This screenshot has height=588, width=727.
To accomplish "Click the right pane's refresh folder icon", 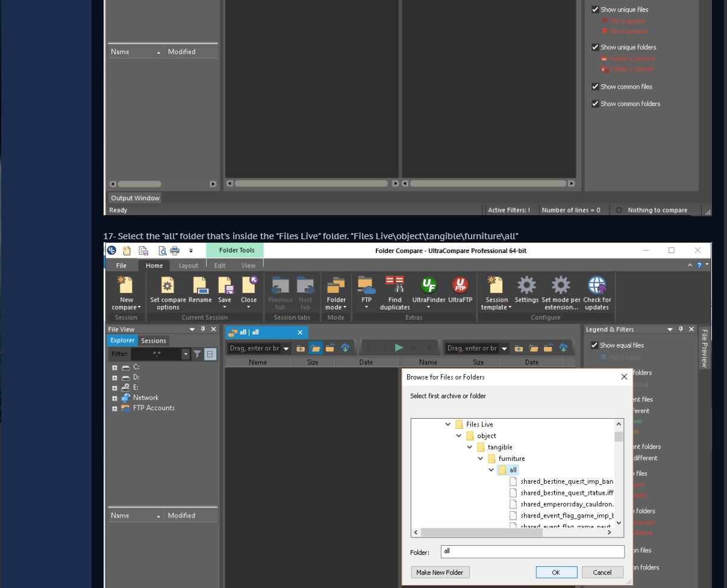I will pyautogui.click(x=548, y=348).
